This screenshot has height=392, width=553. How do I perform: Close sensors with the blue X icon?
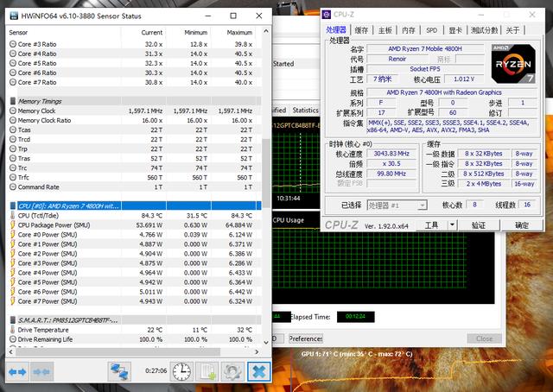(257, 370)
